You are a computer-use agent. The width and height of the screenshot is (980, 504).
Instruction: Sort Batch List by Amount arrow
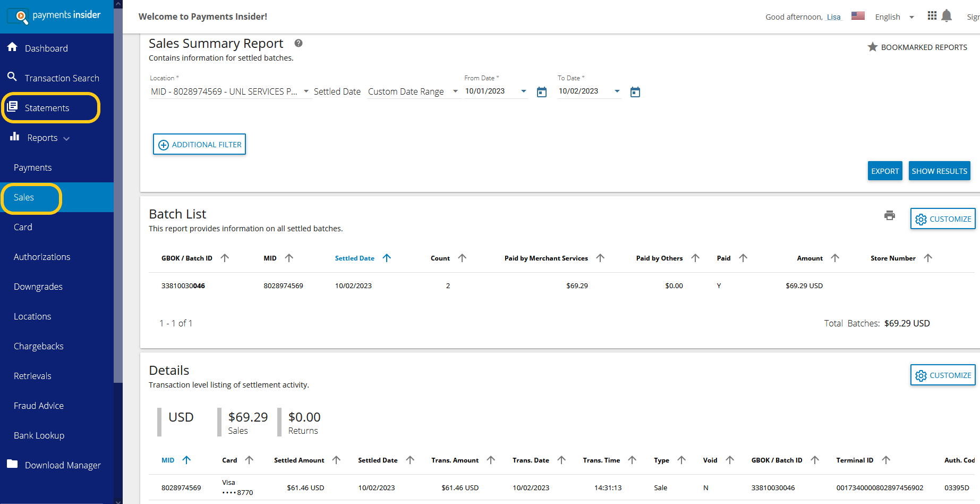(x=835, y=258)
